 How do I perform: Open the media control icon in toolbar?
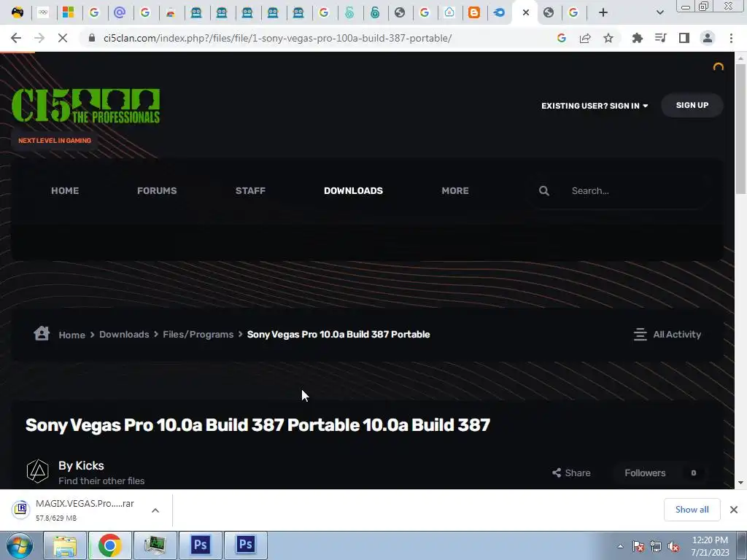[x=661, y=38]
